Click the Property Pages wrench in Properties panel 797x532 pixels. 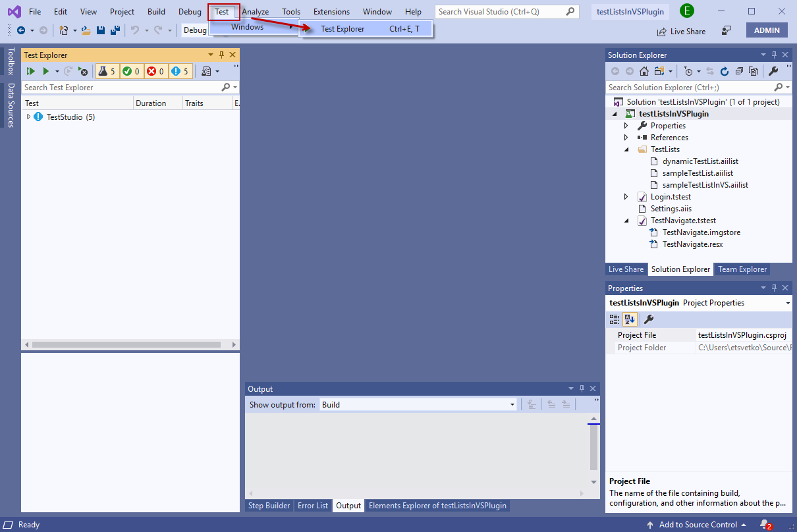[x=649, y=319]
